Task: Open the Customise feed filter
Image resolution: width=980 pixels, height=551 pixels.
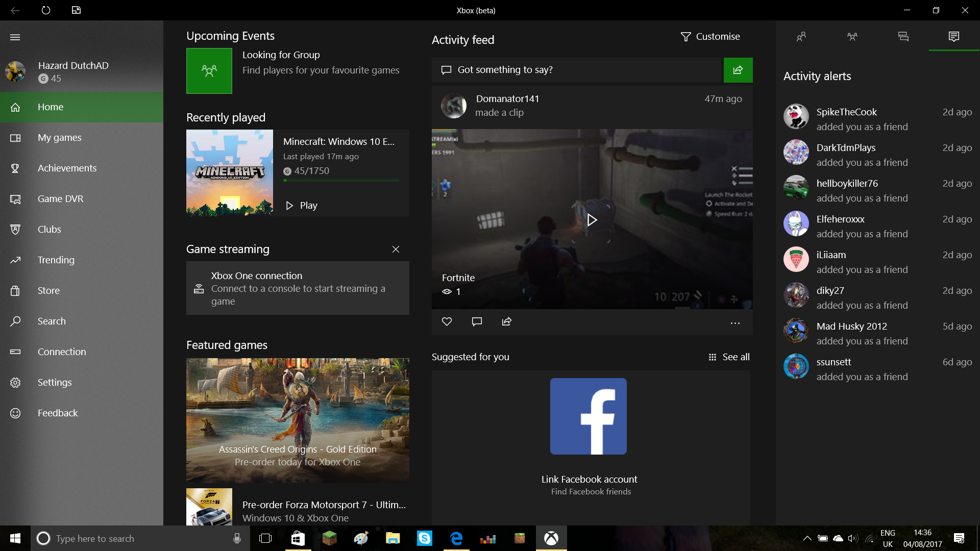Action: pyautogui.click(x=710, y=37)
